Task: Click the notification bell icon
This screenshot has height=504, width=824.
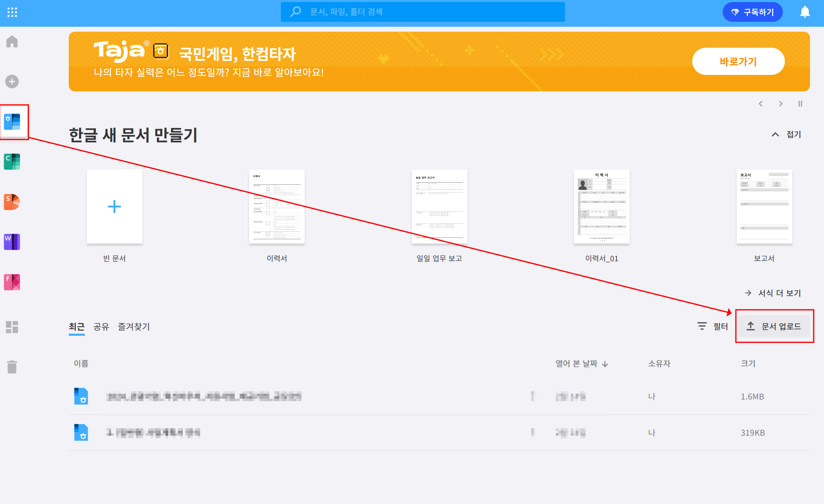Action: tap(805, 12)
